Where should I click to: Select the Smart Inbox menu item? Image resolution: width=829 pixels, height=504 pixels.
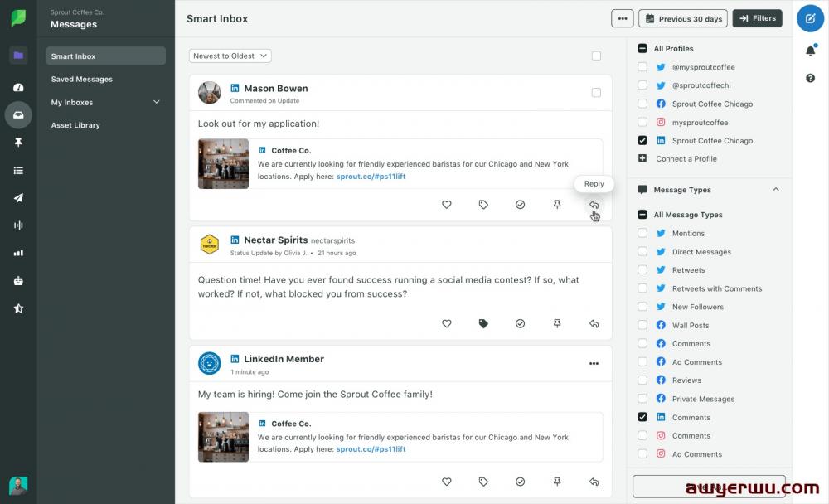106,56
